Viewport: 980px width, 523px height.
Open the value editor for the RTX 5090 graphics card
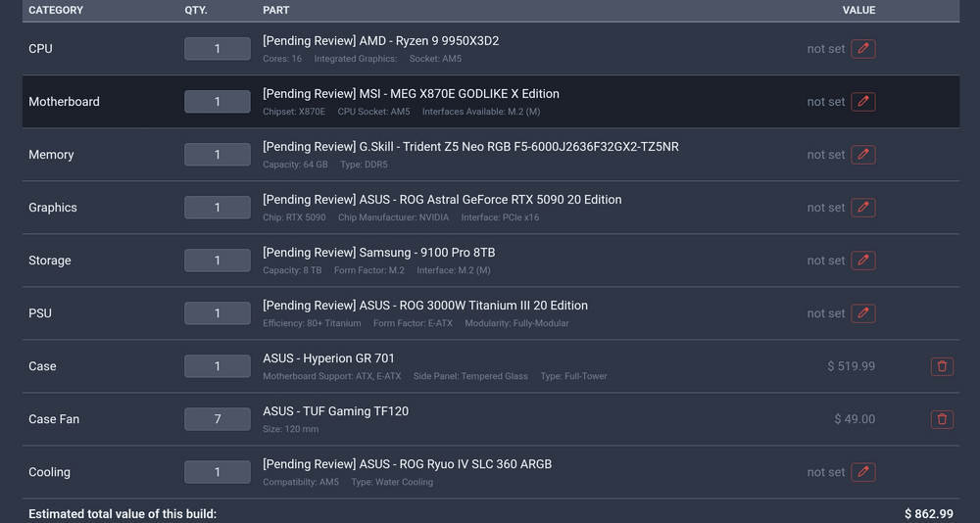tap(863, 208)
